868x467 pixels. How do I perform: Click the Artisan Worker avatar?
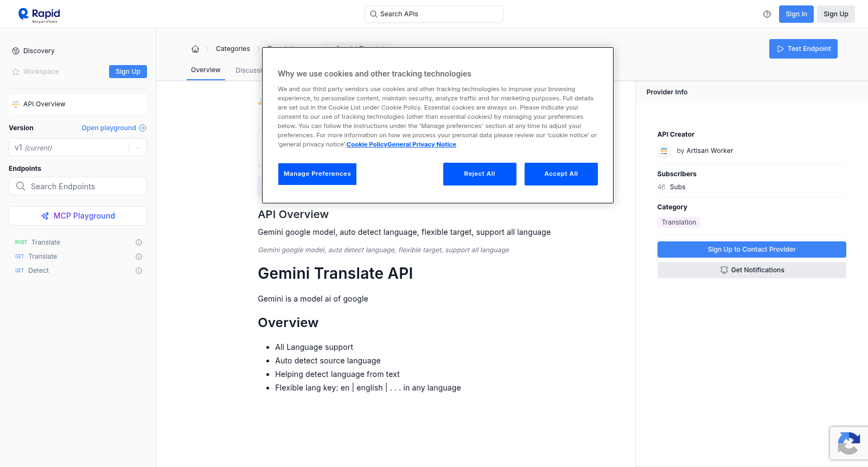(664, 151)
